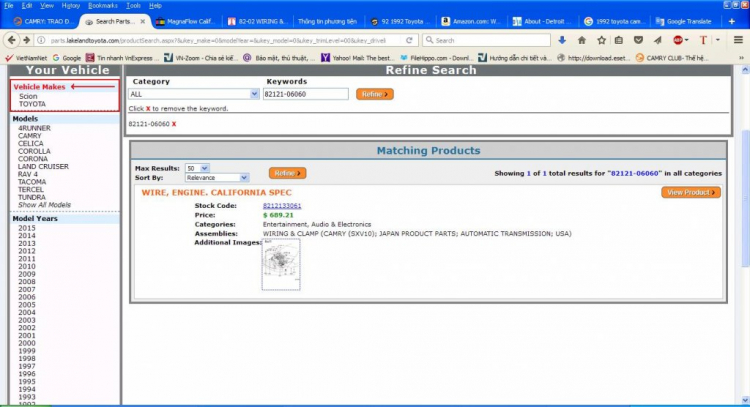Image resolution: width=750 pixels, height=407 pixels.
Task: Switch to the Google Translate tab
Action: (684, 22)
